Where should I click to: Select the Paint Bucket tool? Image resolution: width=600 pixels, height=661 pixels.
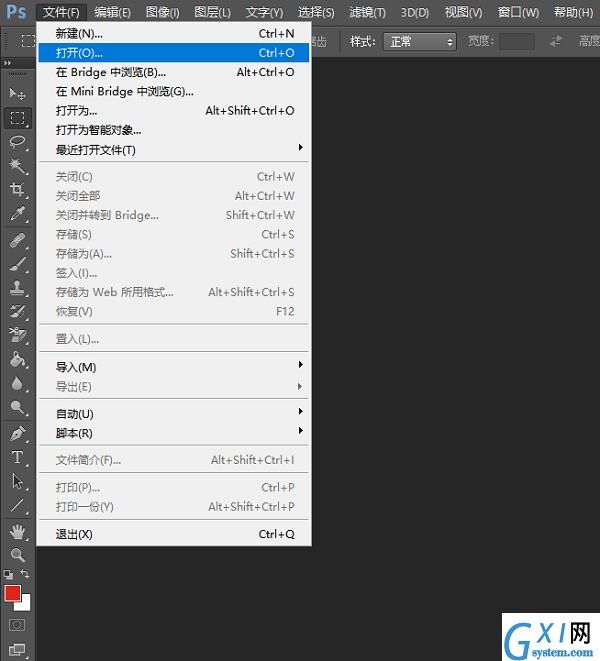pyautogui.click(x=17, y=360)
